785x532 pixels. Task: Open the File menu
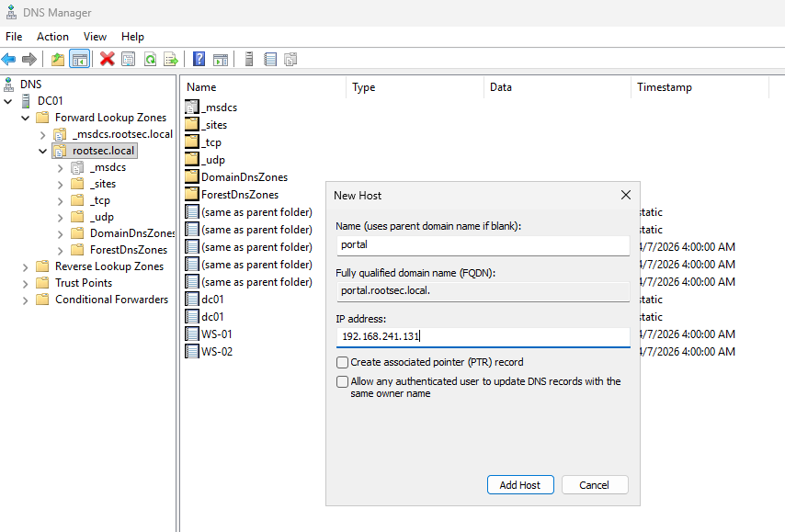pyautogui.click(x=14, y=37)
